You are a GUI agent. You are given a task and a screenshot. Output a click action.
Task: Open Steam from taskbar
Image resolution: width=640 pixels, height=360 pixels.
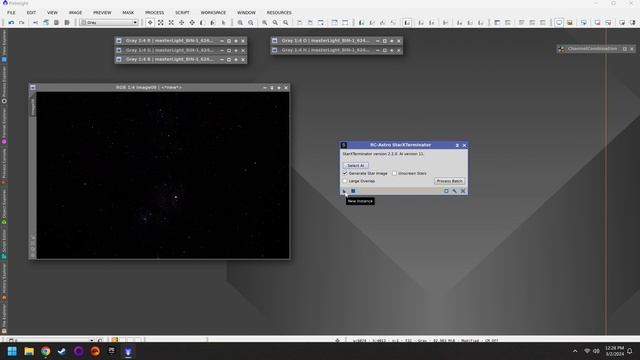click(62, 351)
